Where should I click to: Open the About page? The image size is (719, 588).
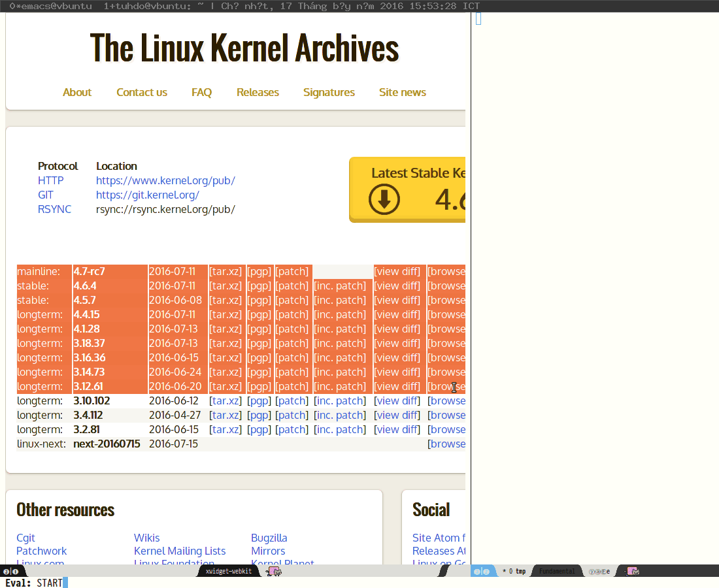click(77, 92)
